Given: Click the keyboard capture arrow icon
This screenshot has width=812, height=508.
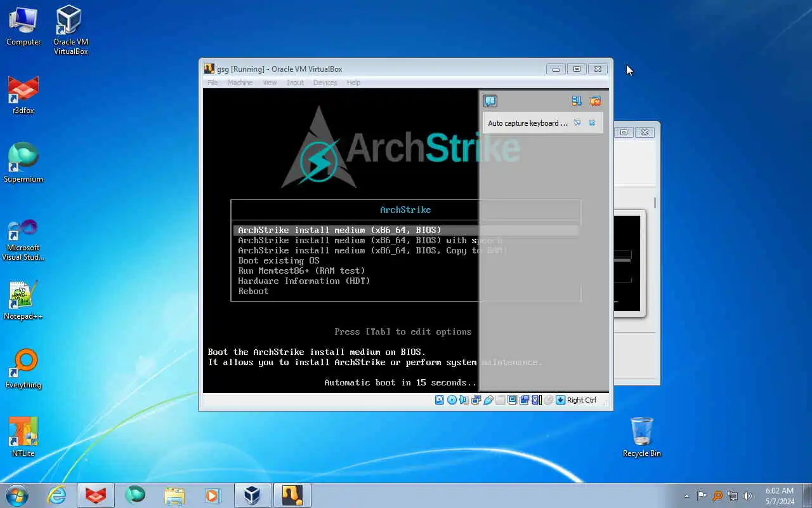Looking at the screenshot, I should pyautogui.click(x=560, y=400).
